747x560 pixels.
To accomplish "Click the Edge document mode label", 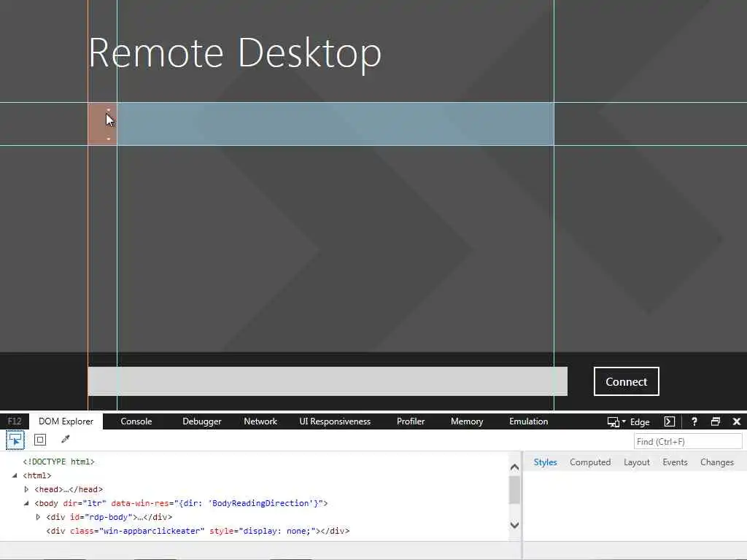I will tap(640, 422).
